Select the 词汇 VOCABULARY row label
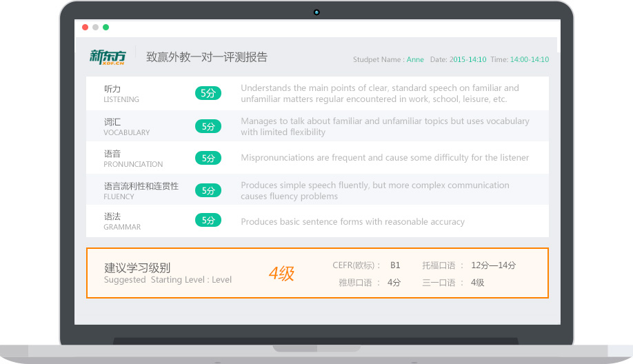The image size is (633, 364). (x=126, y=126)
